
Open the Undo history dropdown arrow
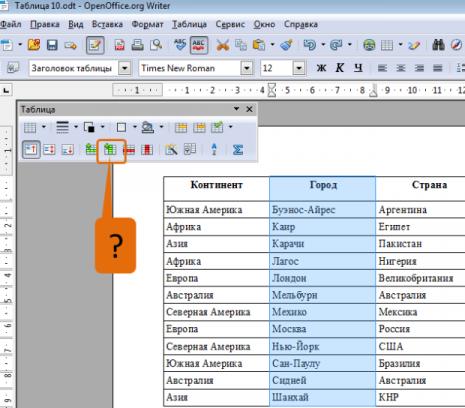coord(323,44)
